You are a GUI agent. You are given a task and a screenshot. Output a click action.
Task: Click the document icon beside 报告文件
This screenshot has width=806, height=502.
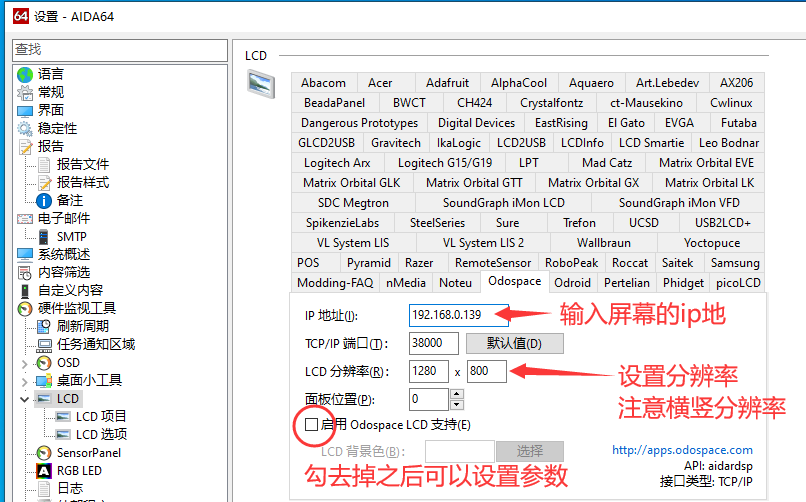click(x=44, y=165)
